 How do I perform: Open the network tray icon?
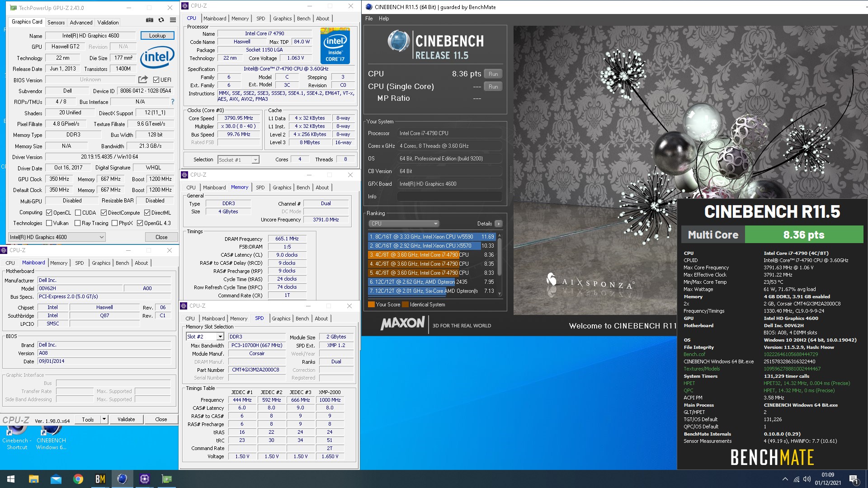[797, 479]
